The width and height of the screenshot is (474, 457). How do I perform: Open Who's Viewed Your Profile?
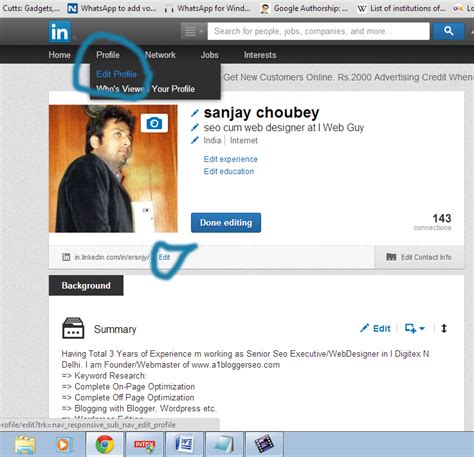(x=146, y=89)
